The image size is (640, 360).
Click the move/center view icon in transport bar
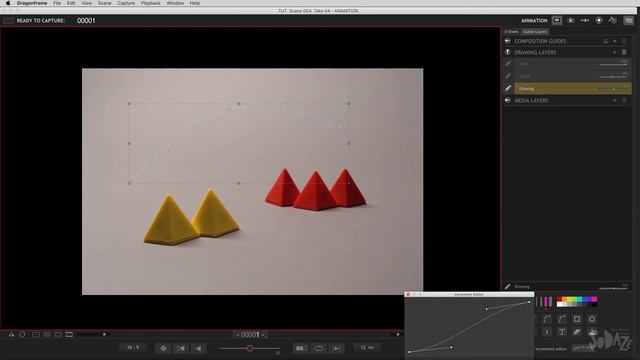pos(163,348)
